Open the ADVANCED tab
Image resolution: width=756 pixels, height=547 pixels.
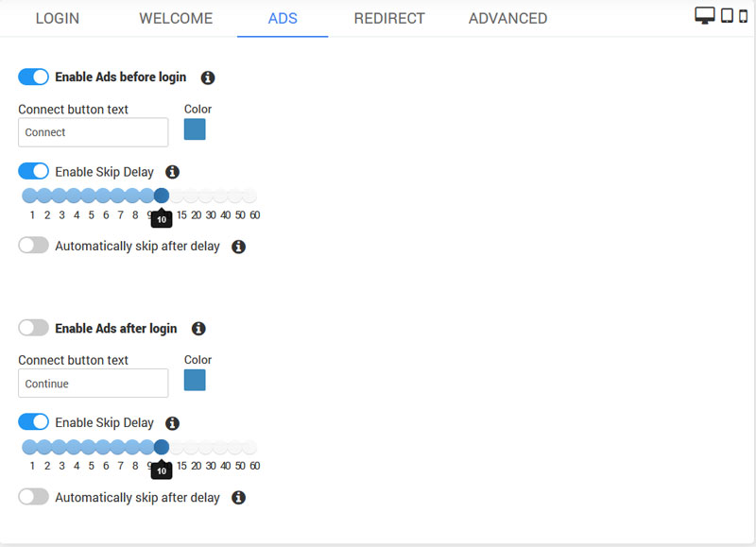pyautogui.click(x=507, y=19)
